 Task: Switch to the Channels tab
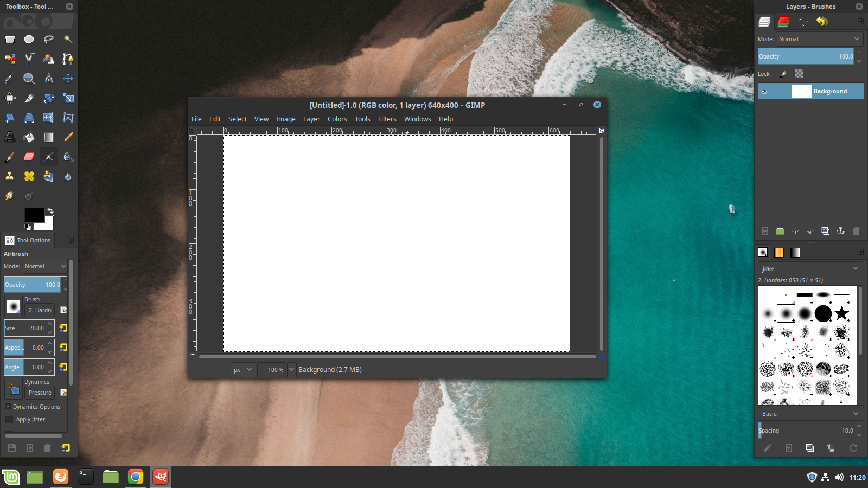tap(783, 22)
